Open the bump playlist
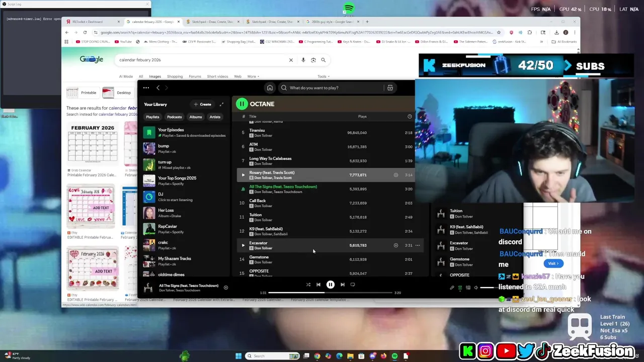The image size is (644, 362). [x=184, y=149]
